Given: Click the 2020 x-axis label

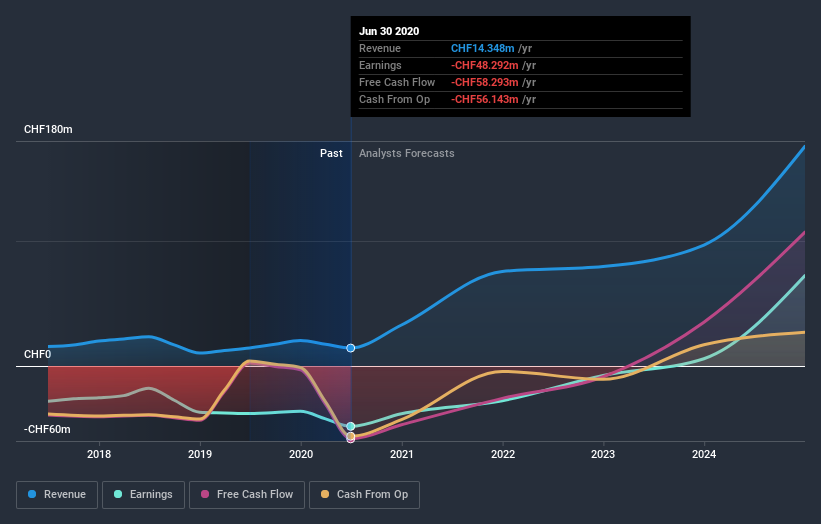Looking at the screenshot, I should (301, 454).
